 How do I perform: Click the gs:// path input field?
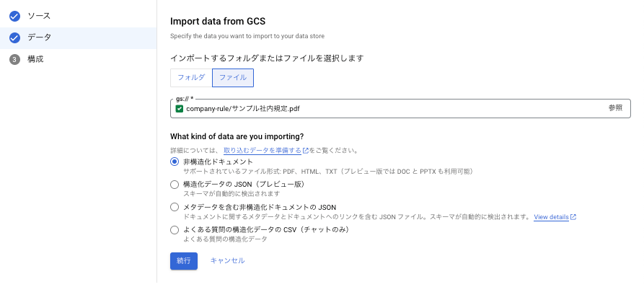(400, 108)
